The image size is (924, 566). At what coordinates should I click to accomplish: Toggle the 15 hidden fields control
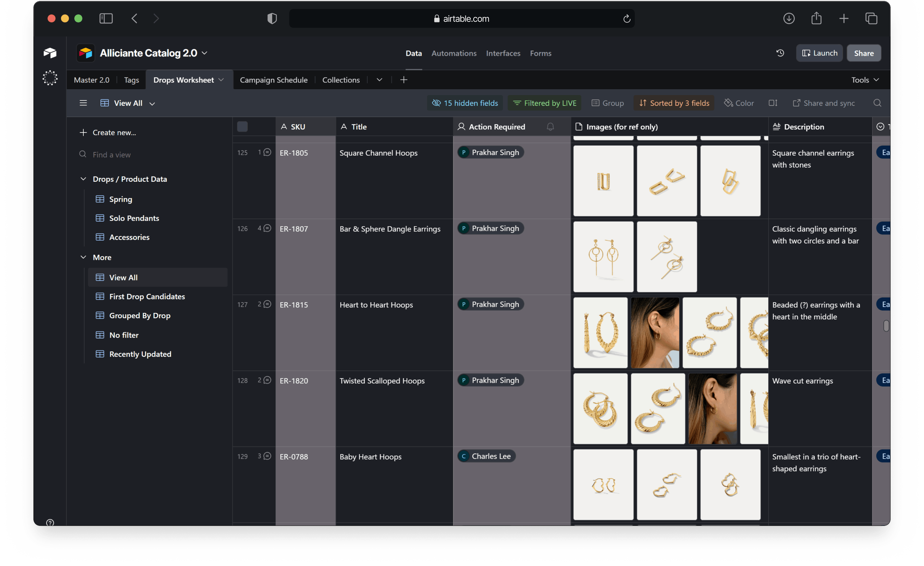coord(465,103)
